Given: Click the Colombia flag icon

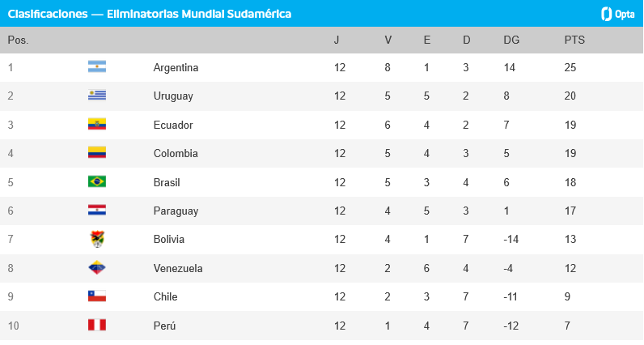Looking at the screenshot, I should click(97, 152).
